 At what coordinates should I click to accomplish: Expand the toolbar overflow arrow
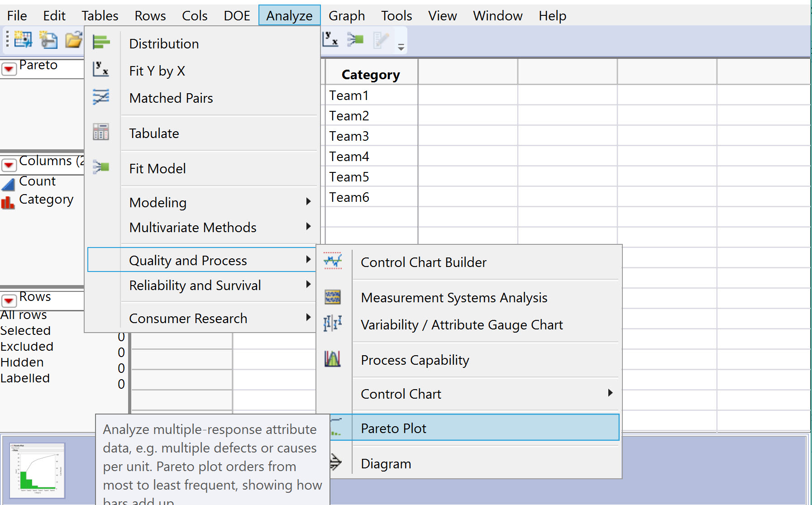point(401,47)
